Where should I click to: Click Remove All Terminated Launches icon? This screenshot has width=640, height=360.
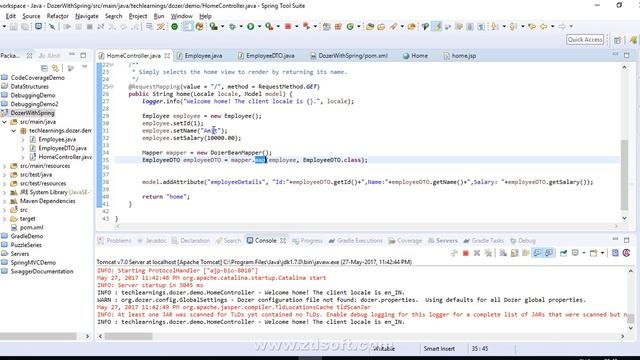click(x=488, y=253)
